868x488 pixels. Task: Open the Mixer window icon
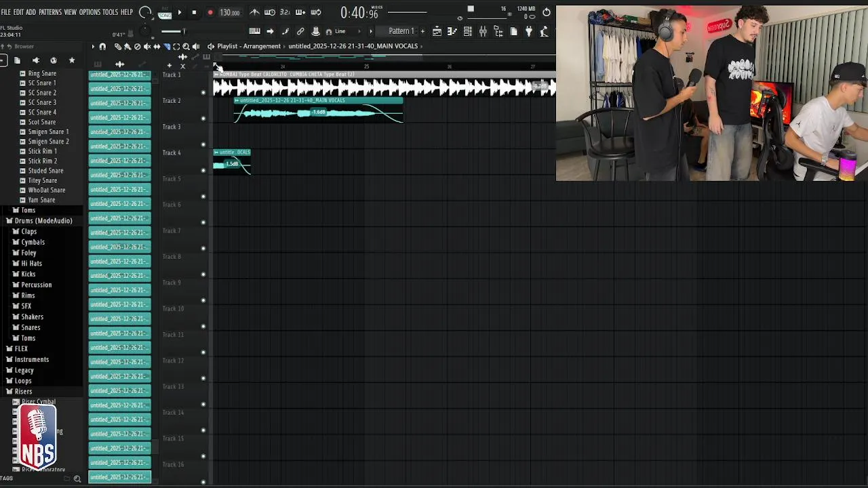(x=483, y=31)
